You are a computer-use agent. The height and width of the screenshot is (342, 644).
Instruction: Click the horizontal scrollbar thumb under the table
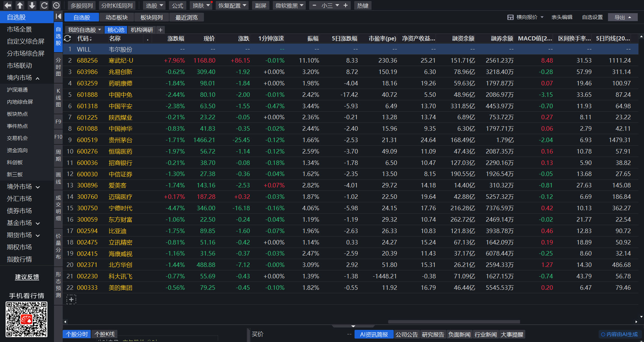[x=454, y=322]
